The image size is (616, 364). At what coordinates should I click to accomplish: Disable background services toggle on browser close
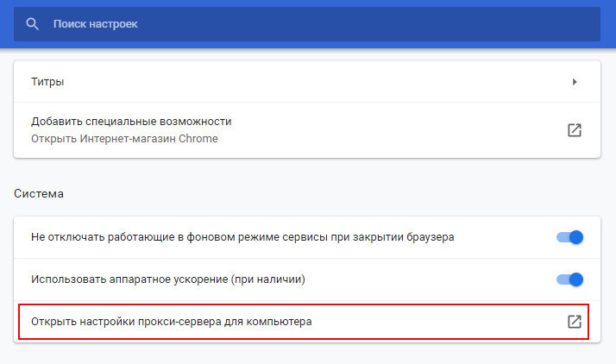click(569, 237)
